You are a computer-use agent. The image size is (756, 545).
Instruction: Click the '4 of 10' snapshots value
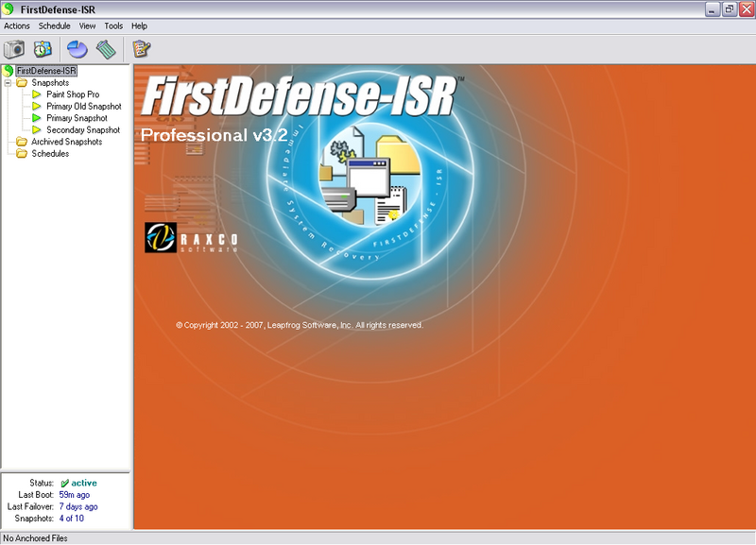pos(72,519)
